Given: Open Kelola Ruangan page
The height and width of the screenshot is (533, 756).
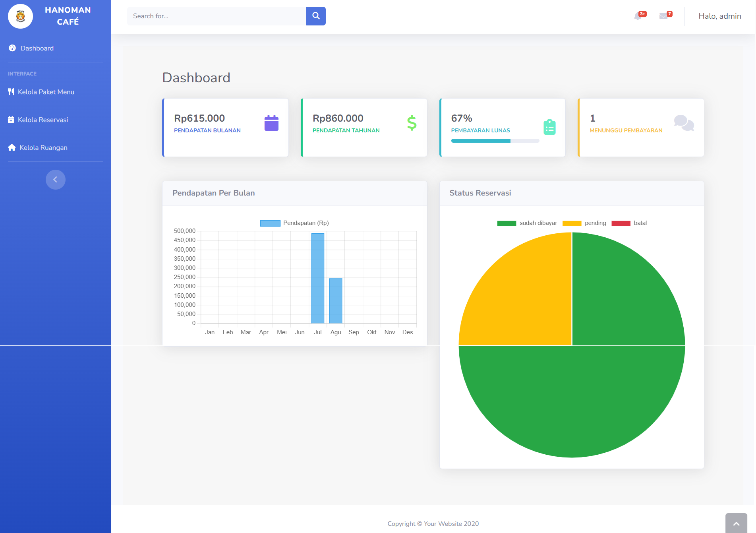Looking at the screenshot, I should tap(43, 147).
